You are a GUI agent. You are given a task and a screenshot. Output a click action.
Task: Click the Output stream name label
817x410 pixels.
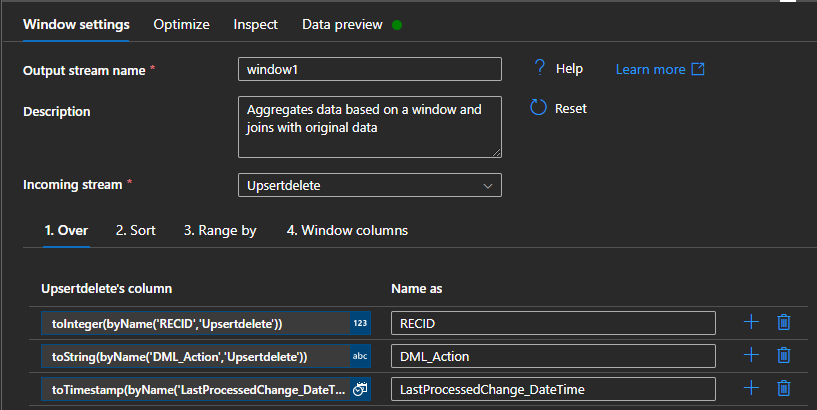[x=84, y=70]
